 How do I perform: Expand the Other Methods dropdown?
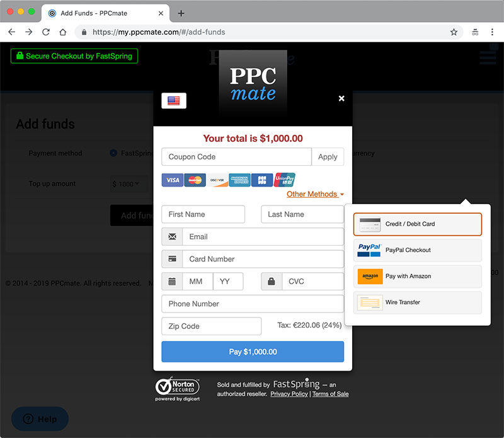315,194
